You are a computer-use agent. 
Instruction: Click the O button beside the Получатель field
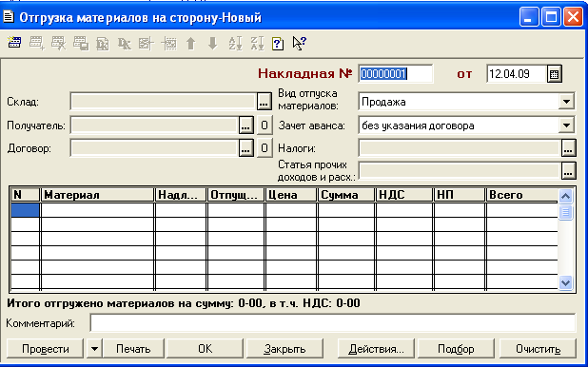pyautogui.click(x=265, y=126)
